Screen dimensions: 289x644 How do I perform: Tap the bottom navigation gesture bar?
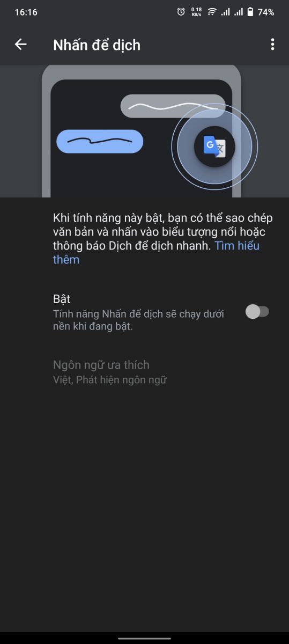pyautogui.click(x=144, y=637)
